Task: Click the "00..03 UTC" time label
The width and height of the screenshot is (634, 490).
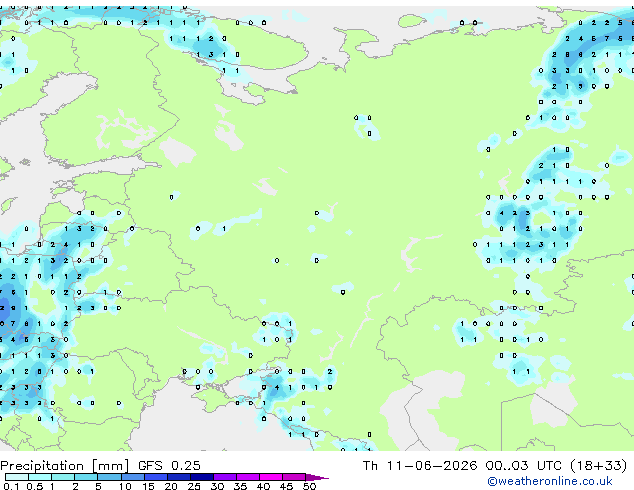Action: [524, 466]
